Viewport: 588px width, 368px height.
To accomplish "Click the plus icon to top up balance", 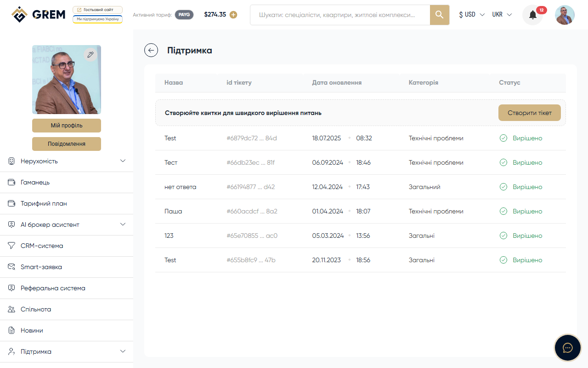I will pos(233,14).
